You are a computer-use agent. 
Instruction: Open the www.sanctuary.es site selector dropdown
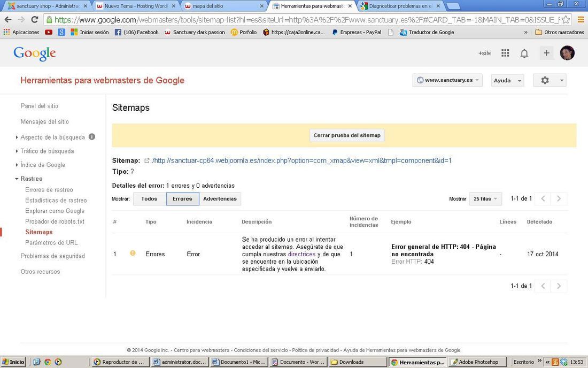click(x=447, y=80)
